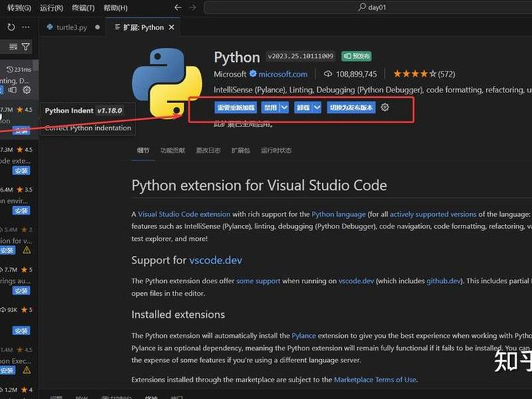Image resolution: width=532 pixels, height=399 pixels.
Task: Install the 'hon Exec...' extension
Action: click(x=7, y=370)
